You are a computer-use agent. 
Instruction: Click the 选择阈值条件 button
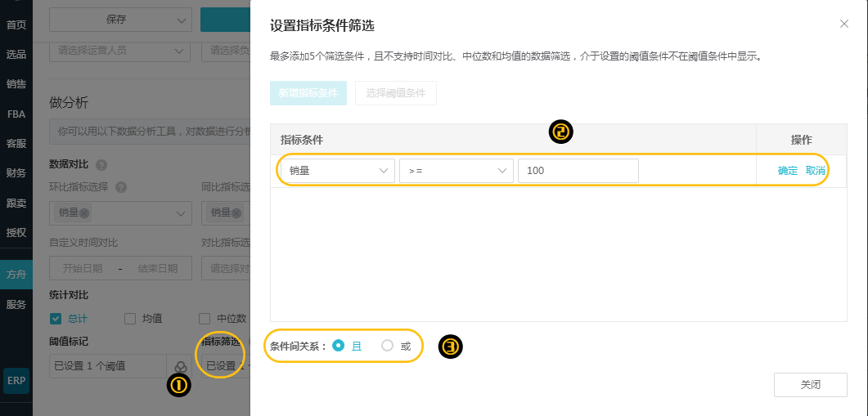coord(396,93)
